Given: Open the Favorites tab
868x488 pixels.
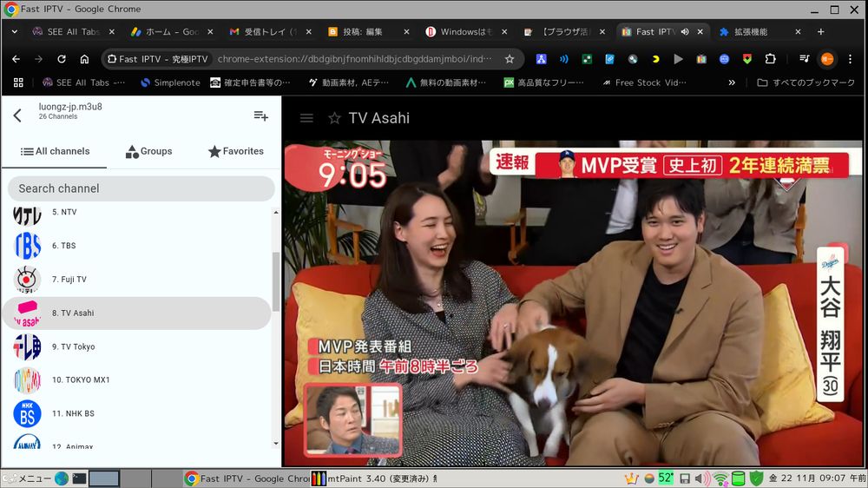Looking at the screenshot, I should point(236,151).
